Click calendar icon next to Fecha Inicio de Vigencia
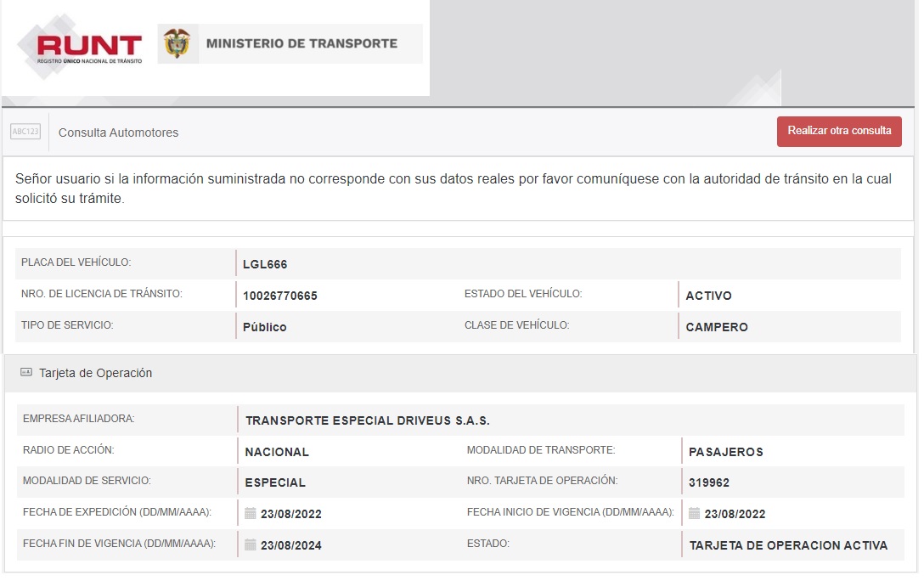The width and height of the screenshot is (924, 581). [694, 513]
